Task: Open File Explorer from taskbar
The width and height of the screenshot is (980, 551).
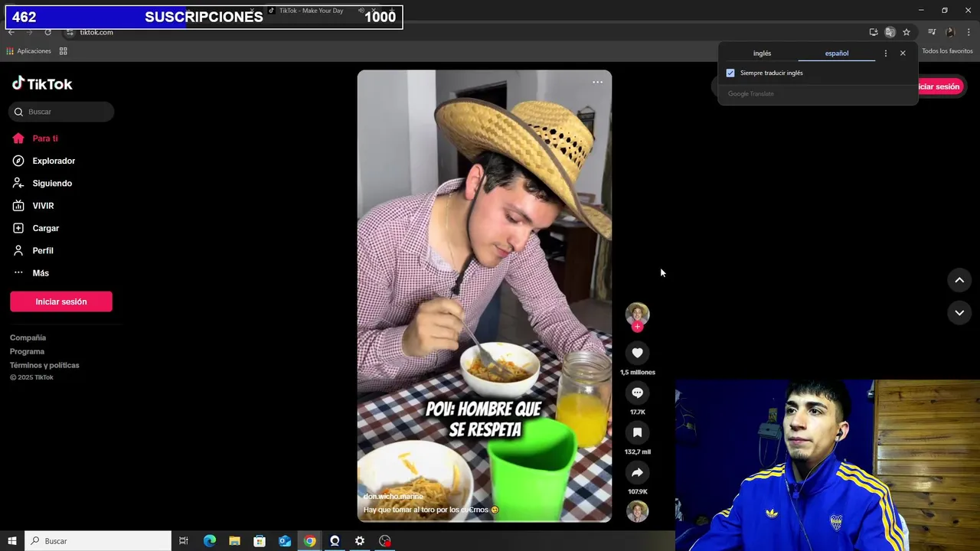Action: (x=234, y=541)
